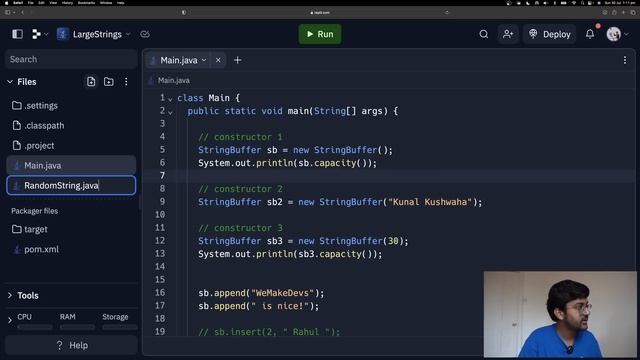The height and width of the screenshot is (360, 640).
Task: Toggle the Replit sidebar panel icon
Action: tap(18, 34)
